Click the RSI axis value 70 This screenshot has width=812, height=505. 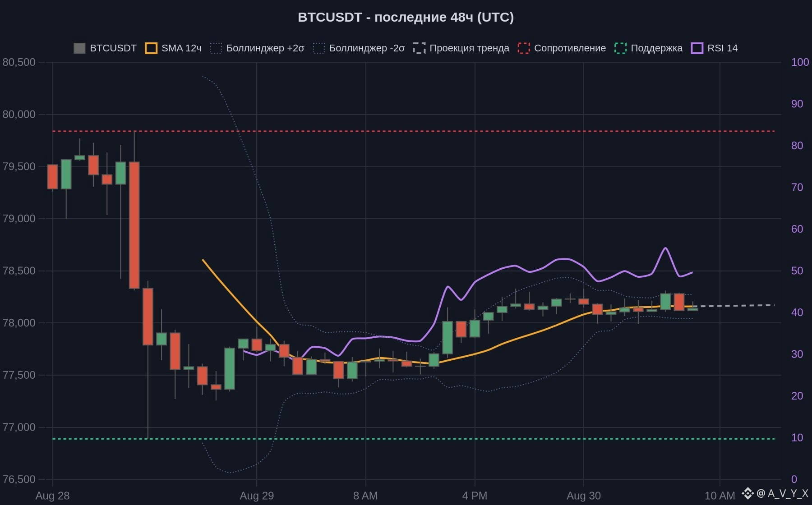click(797, 188)
